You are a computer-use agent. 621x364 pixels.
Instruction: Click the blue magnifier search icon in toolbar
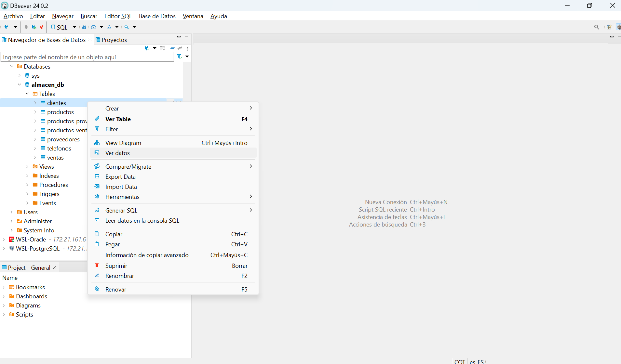coord(127,27)
